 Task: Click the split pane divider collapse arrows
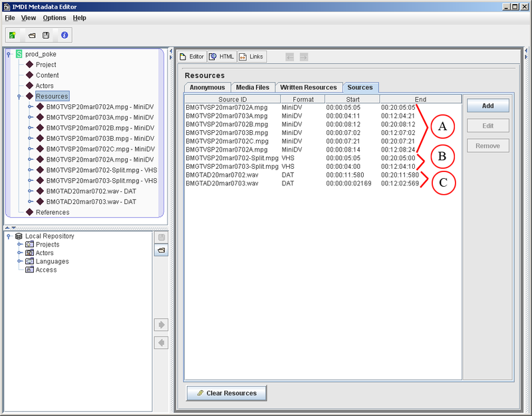9,228
